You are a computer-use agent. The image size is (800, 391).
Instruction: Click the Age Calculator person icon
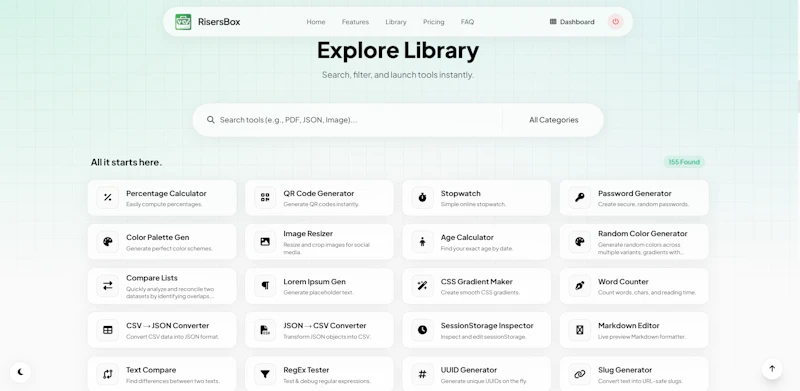(422, 242)
